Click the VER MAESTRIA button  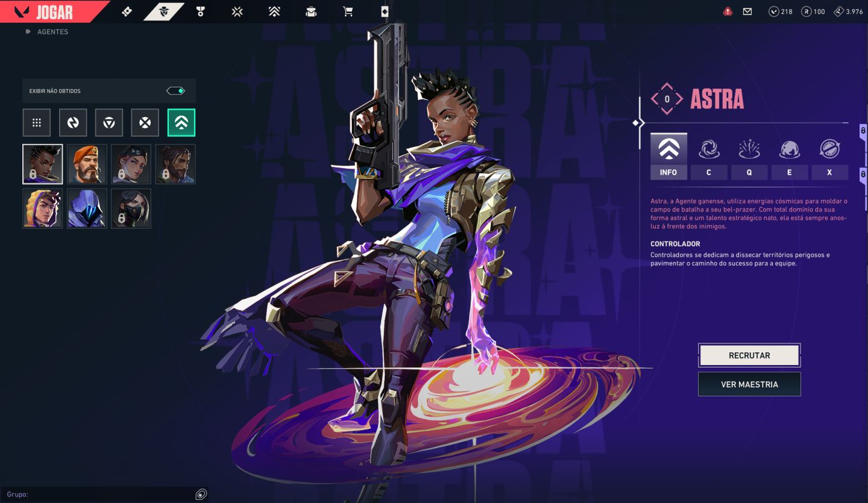click(749, 384)
